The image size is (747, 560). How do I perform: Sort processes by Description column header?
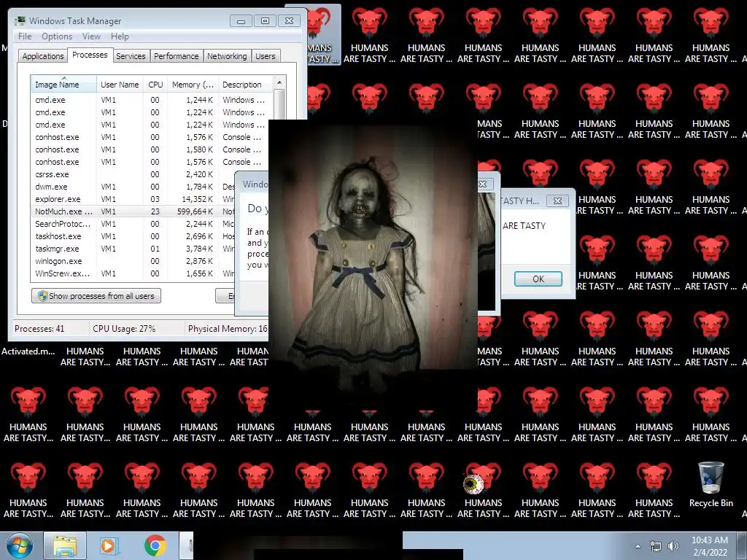245,85
